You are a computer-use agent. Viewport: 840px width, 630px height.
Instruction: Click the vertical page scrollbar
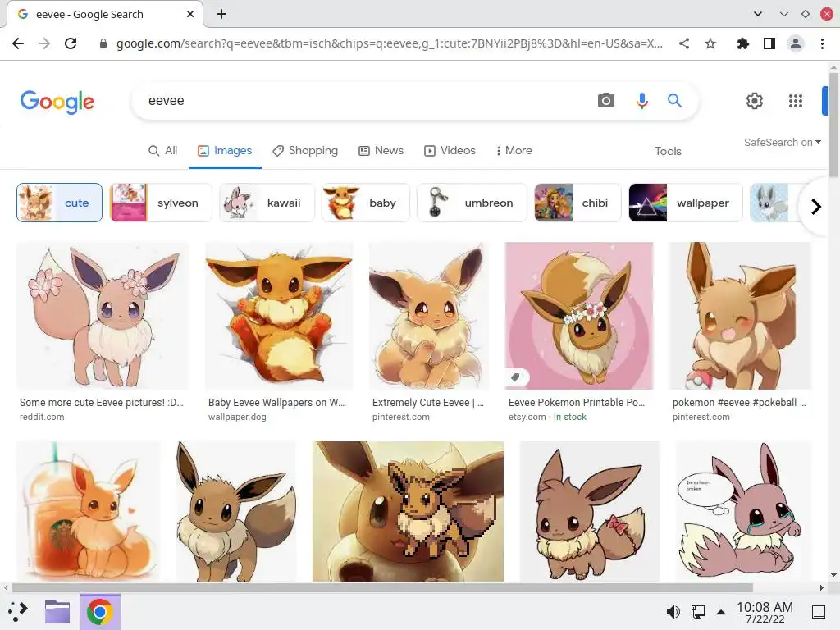pos(833,125)
